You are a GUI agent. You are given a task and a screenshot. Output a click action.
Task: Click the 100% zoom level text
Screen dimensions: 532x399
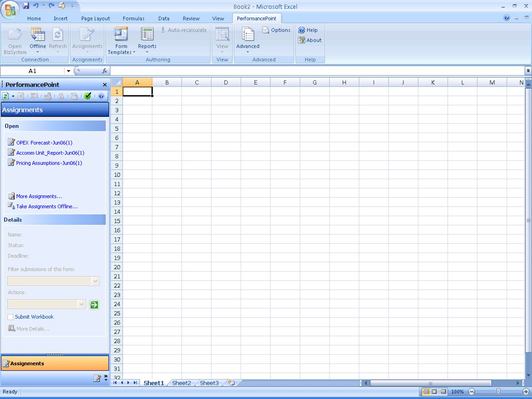tap(457, 392)
